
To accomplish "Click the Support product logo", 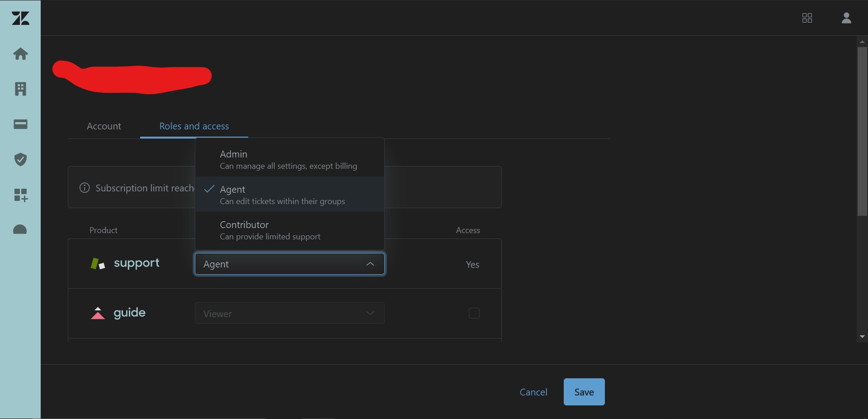I will pos(97,263).
